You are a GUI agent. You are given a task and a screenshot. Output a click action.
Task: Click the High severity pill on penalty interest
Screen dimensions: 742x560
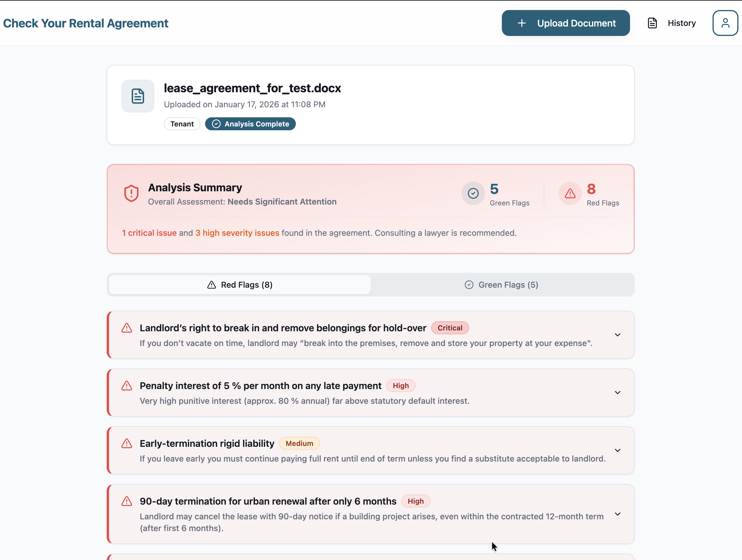point(400,386)
